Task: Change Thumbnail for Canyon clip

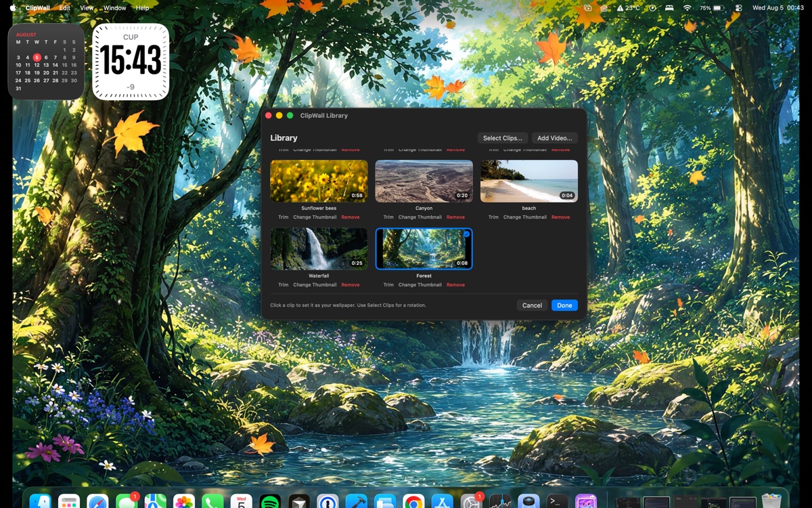Action: pyautogui.click(x=420, y=217)
